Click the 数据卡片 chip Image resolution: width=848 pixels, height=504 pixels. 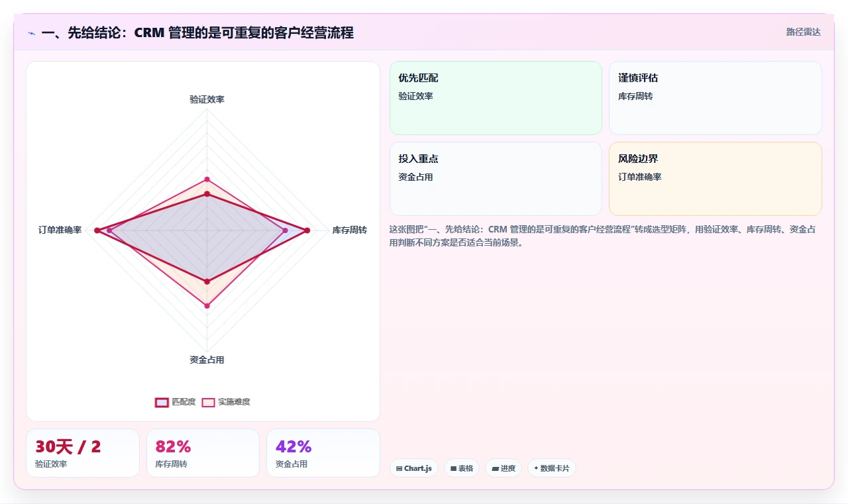click(552, 468)
